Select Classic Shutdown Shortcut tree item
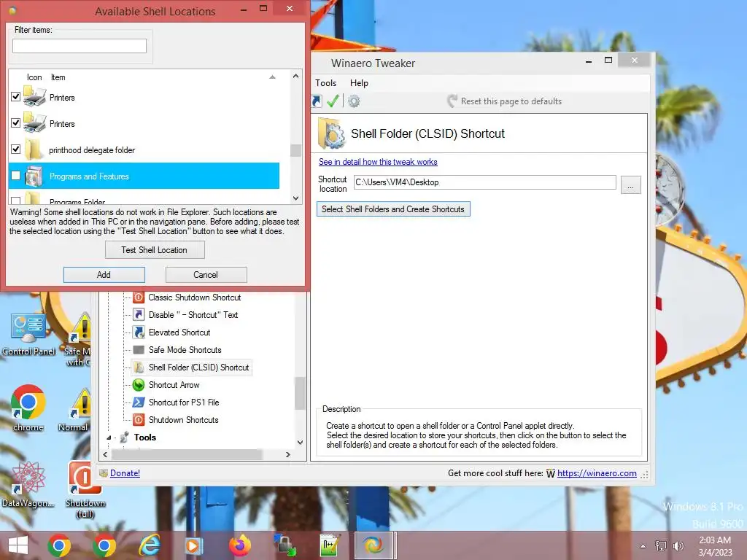747x560 pixels. pos(194,297)
